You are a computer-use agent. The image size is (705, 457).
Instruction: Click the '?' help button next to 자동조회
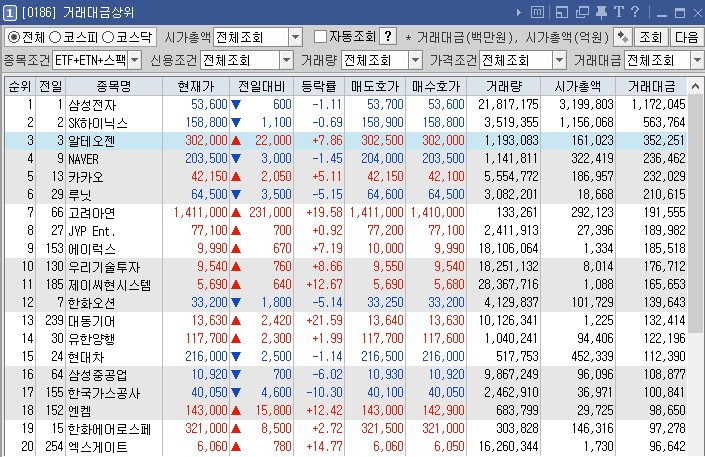(x=388, y=36)
